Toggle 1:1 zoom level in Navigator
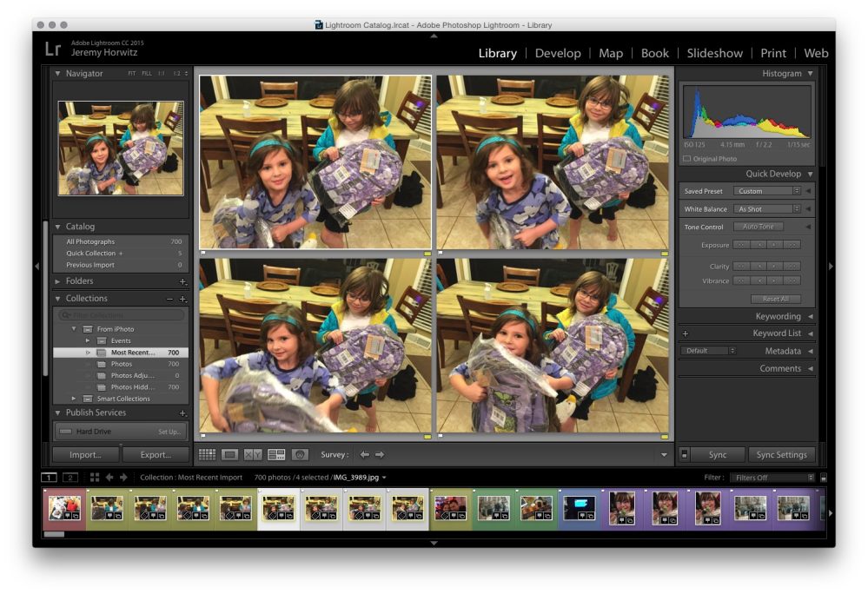868x594 pixels. coord(161,74)
